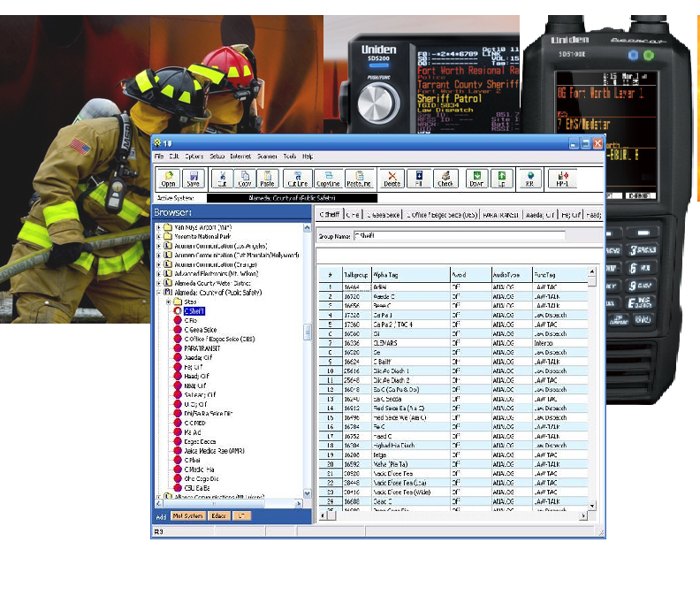Click the Alameda County Water District system icon
700x603 pixels.
(168, 283)
